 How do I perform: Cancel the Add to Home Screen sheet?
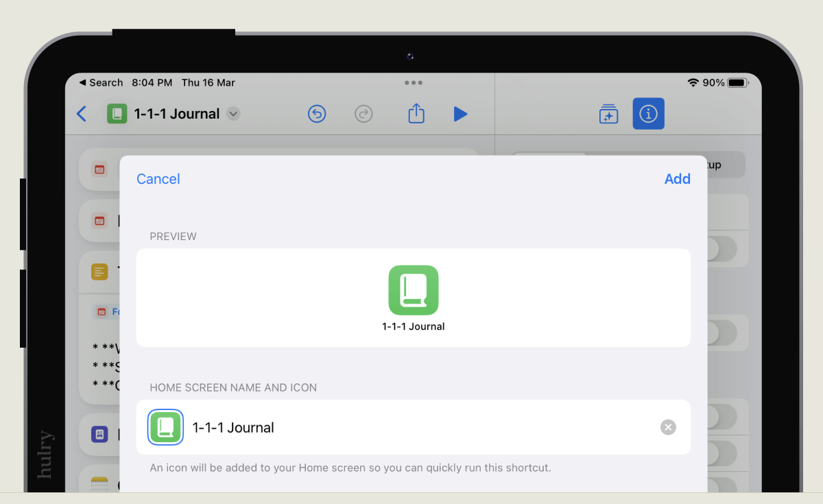tap(158, 179)
